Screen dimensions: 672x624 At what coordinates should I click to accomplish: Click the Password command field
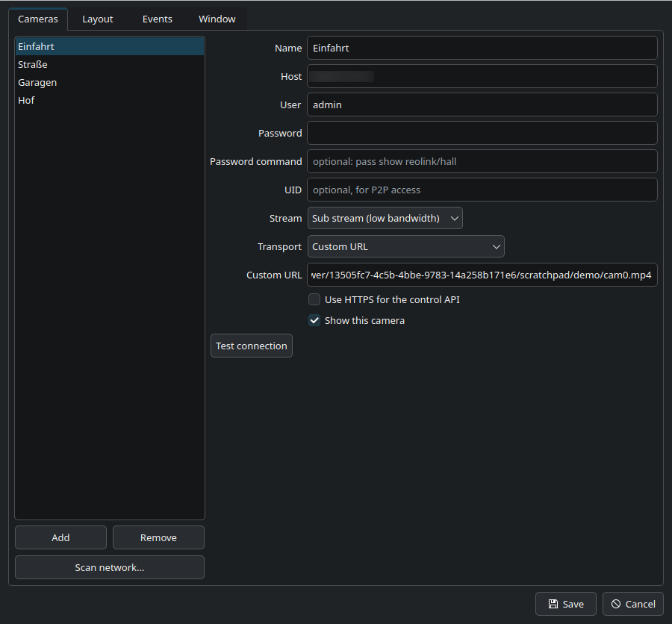[x=482, y=161]
